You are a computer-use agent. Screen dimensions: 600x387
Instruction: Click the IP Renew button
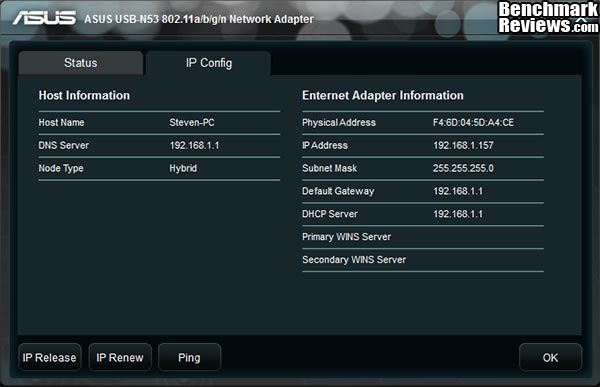pyautogui.click(x=120, y=357)
